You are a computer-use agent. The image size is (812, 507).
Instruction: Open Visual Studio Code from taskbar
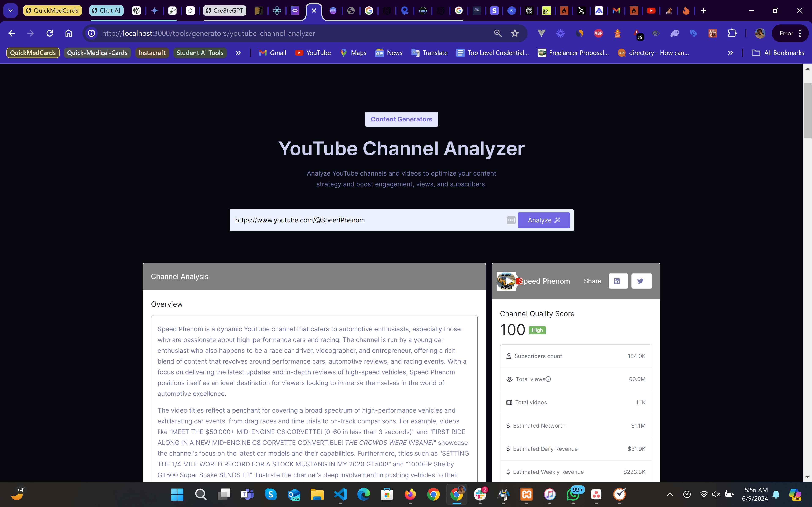click(x=340, y=494)
